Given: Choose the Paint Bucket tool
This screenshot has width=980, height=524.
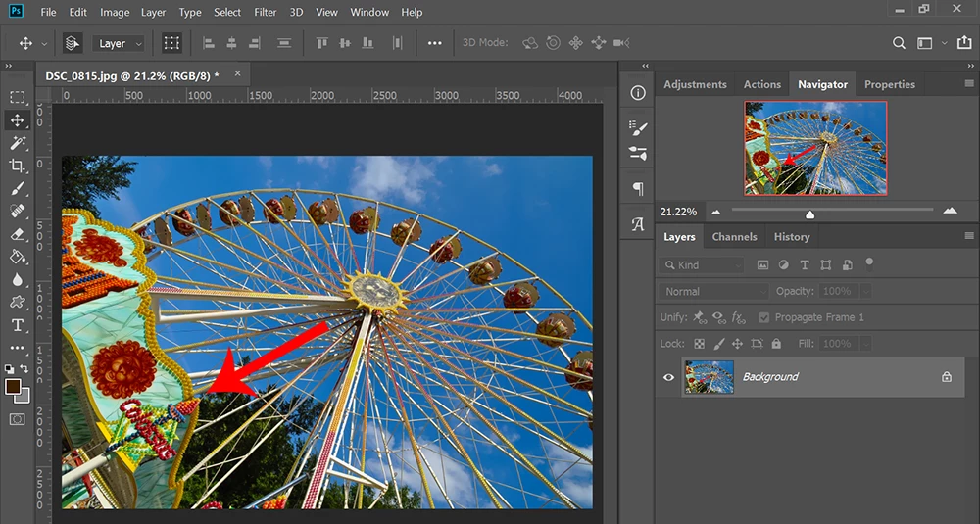Looking at the screenshot, I should tap(18, 257).
